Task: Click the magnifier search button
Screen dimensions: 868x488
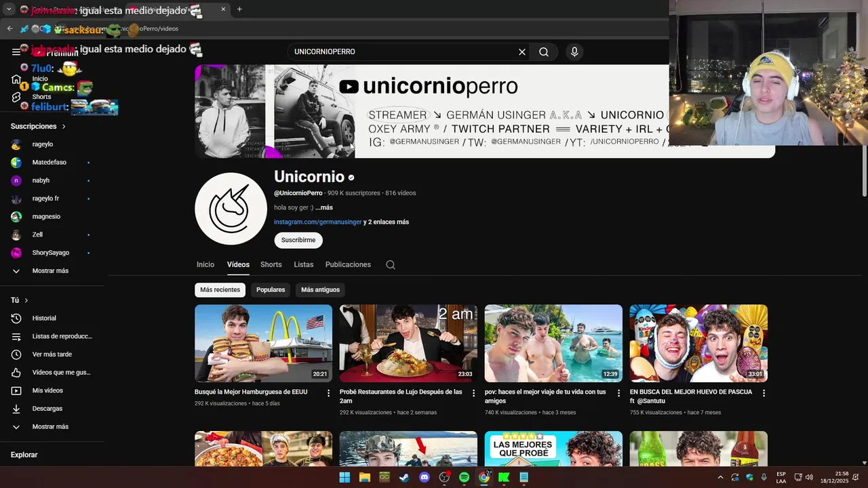Action: pos(544,52)
